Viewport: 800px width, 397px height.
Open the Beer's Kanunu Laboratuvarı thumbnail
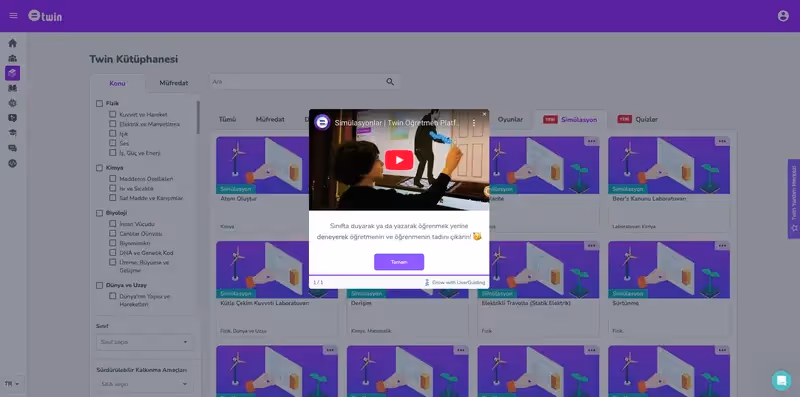[x=669, y=165]
